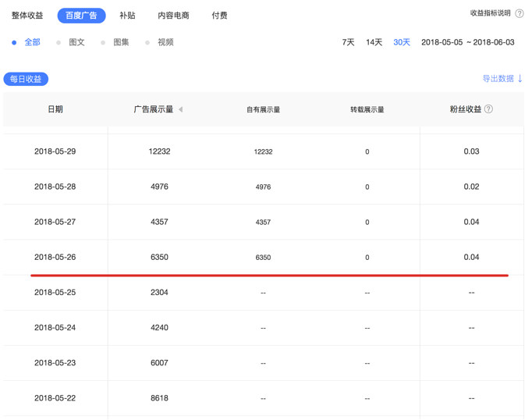Switch to the 整体收益 tab
This screenshot has width=532, height=420.
(27, 15)
